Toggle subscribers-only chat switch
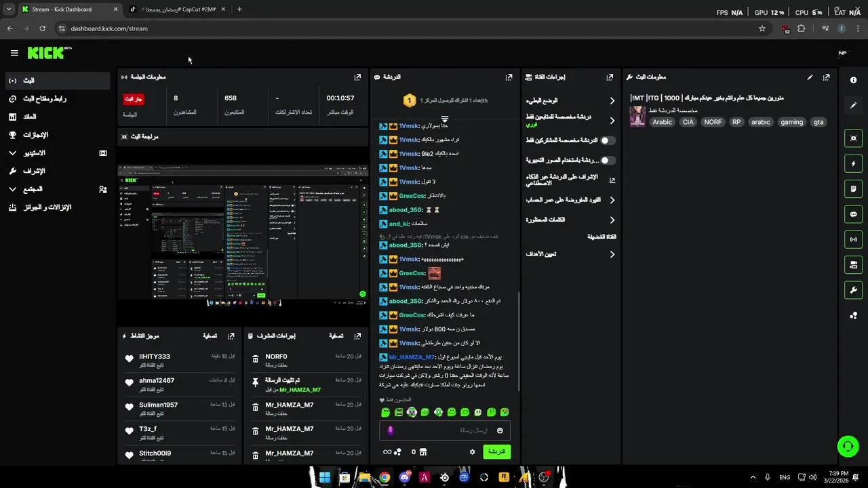 [608, 140]
